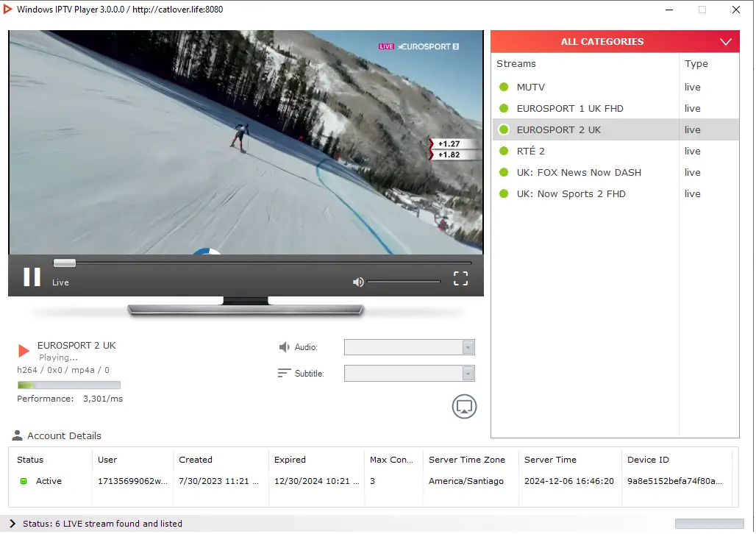The width and height of the screenshot is (756, 534).
Task: Open the Audio track dropdown
Action: (410, 347)
